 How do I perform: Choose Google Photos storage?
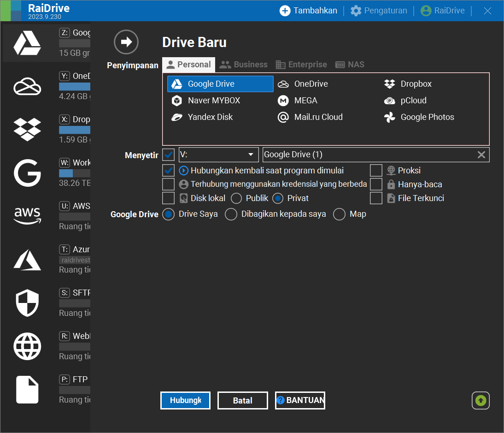click(433, 117)
